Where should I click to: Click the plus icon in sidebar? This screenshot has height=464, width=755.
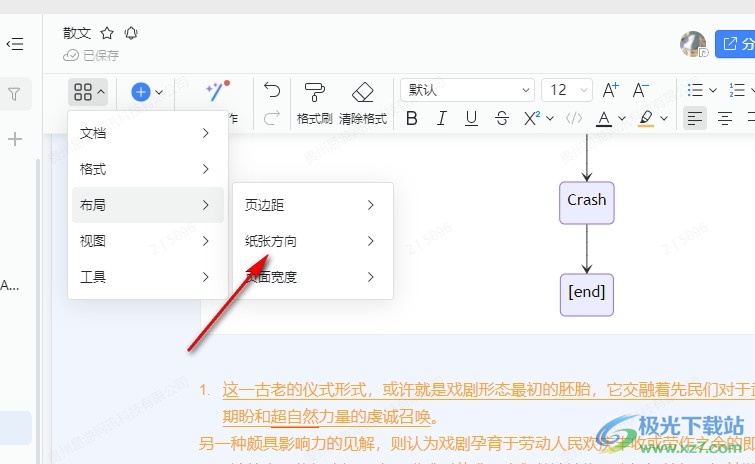point(15,139)
